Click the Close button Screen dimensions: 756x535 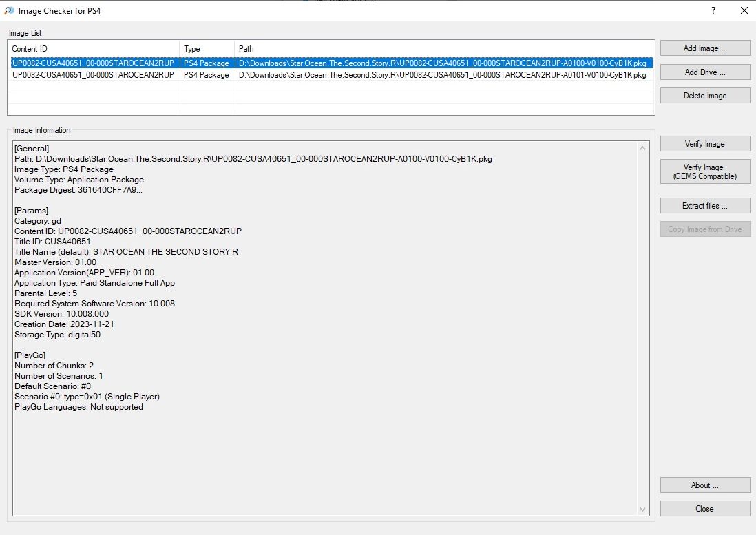tap(705, 508)
